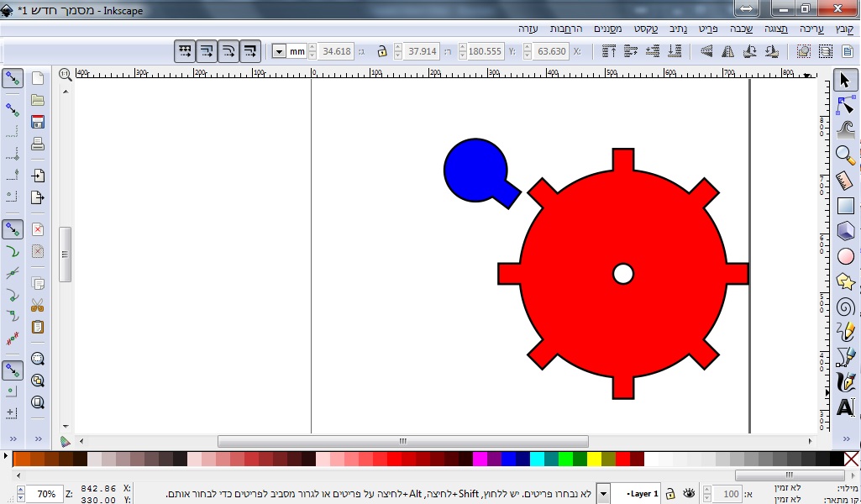Choose the Ellipse circle tool
Screen dimensions: 861x504
point(845,256)
